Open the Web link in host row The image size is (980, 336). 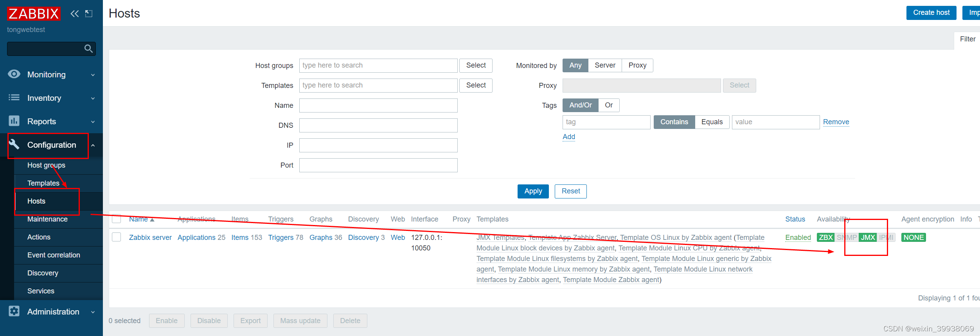click(398, 238)
